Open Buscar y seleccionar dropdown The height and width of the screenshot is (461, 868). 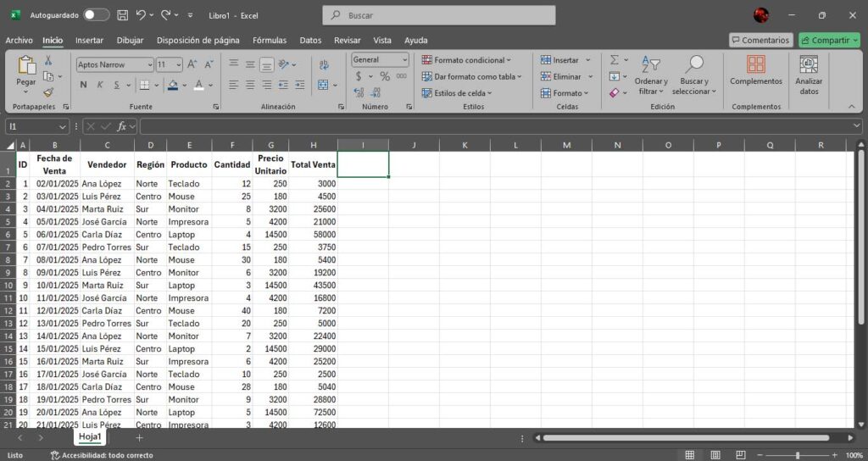[694, 75]
